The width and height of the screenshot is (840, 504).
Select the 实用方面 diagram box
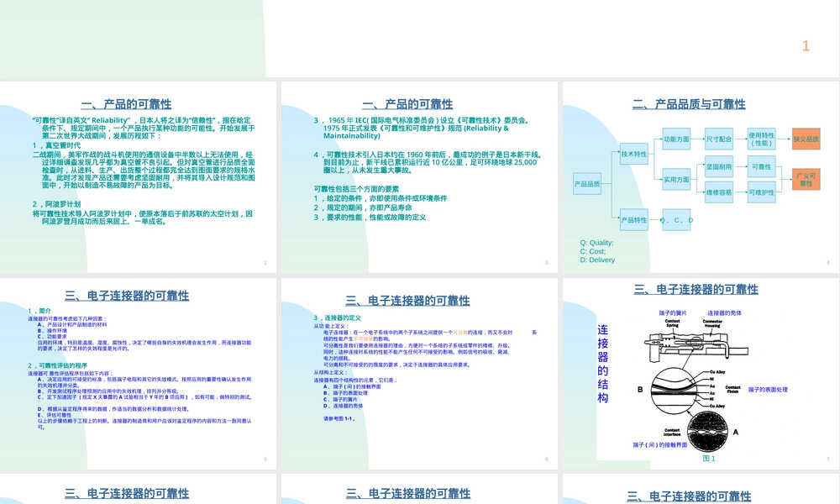pyautogui.click(x=676, y=180)
